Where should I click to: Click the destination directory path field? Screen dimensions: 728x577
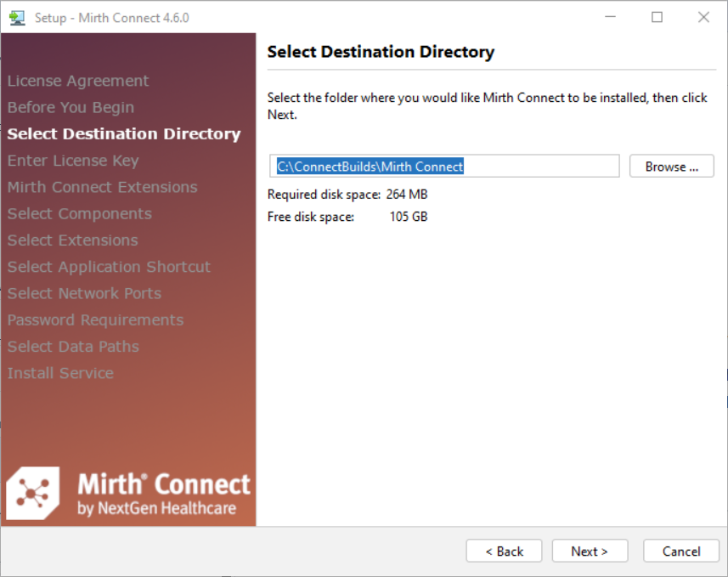click(445, 167)
